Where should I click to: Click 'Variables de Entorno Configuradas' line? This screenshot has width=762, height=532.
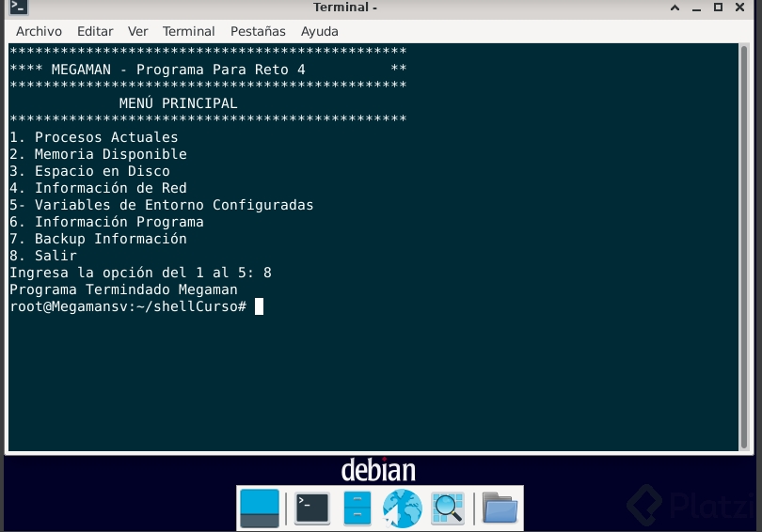[x=162, y=205]
